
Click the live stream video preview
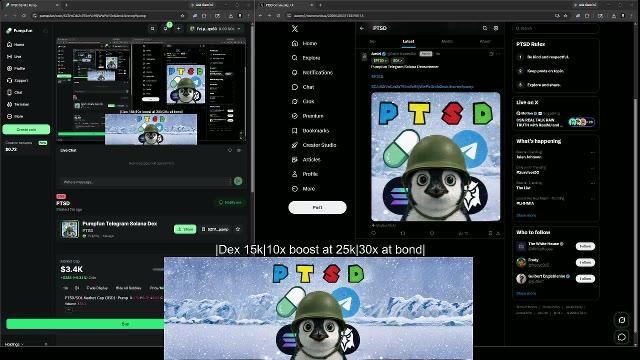(x=151, y=90)
